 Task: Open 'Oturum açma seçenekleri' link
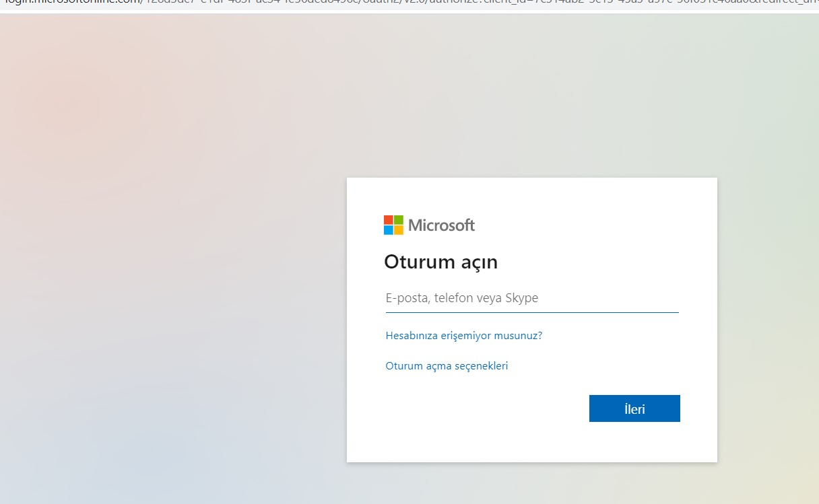(447, 366)
